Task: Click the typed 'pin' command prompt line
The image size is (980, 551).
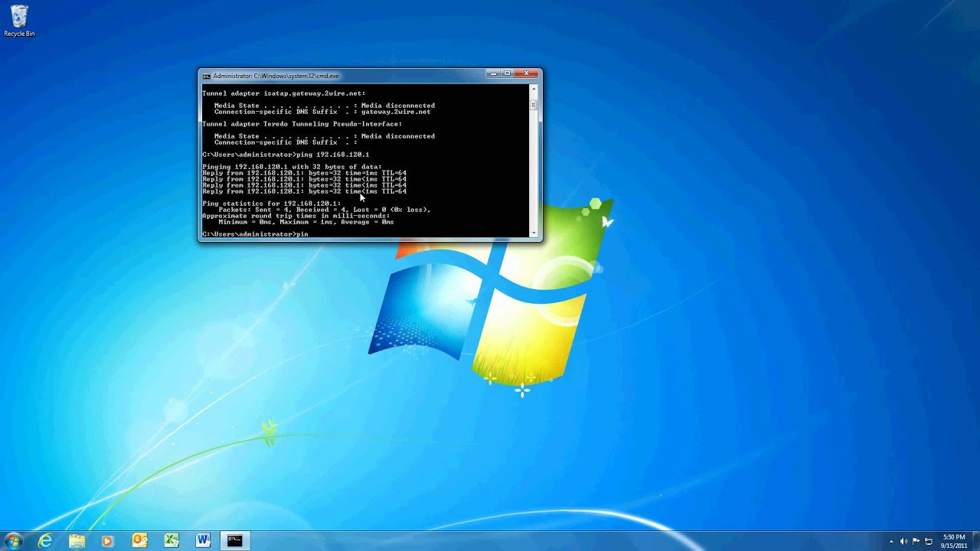Action: pos(255,234)
